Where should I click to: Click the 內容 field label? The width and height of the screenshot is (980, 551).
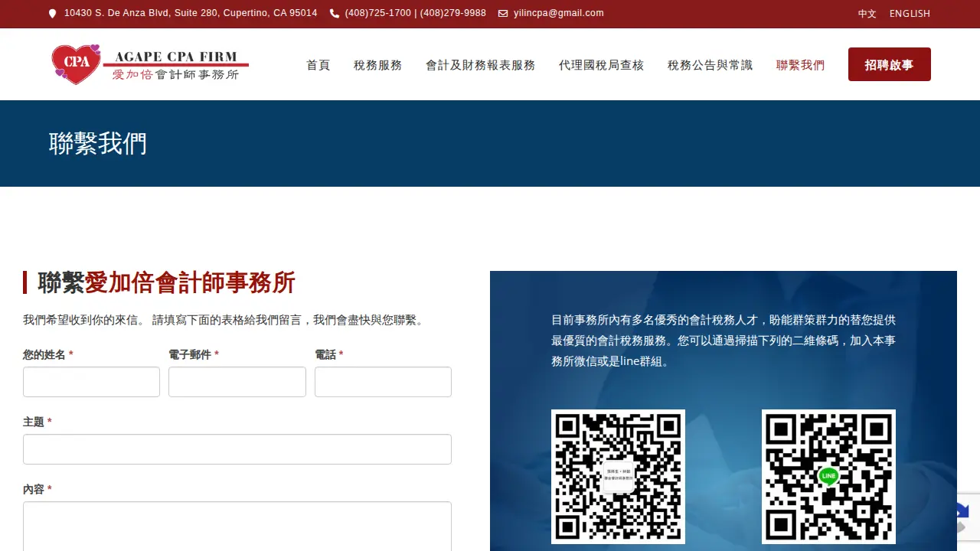pos(38,489)
